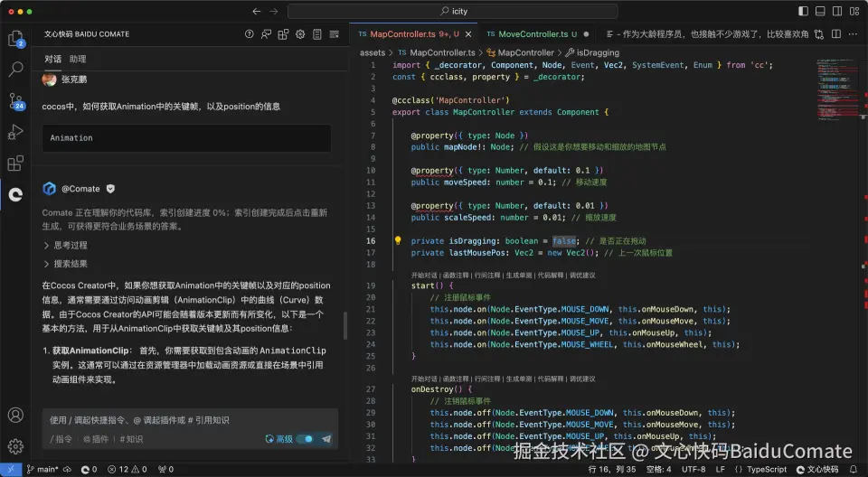
Task: Open Run and Debug view
Action: [15, 132]
